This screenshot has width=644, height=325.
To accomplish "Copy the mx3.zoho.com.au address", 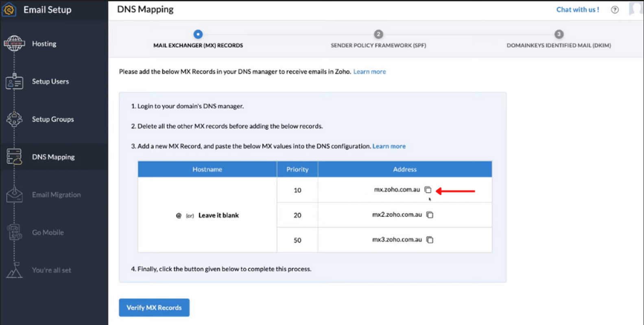I will (430, 240).
